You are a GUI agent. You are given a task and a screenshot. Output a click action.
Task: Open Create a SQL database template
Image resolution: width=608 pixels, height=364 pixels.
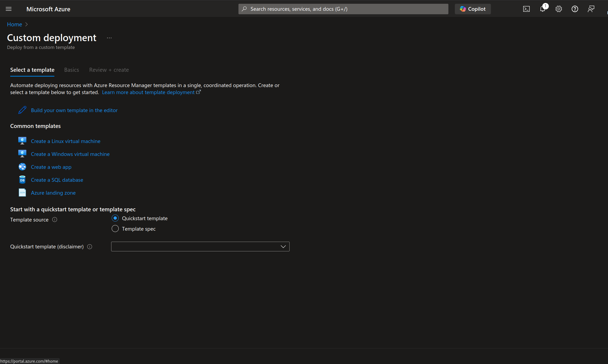click(x=57, y=180)
